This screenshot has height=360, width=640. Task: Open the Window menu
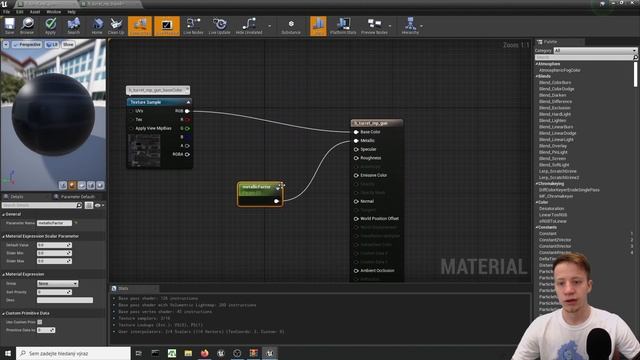[53, 12]
